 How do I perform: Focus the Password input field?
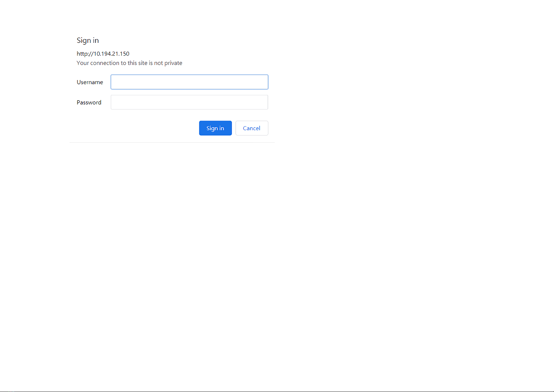pos(189,102)
